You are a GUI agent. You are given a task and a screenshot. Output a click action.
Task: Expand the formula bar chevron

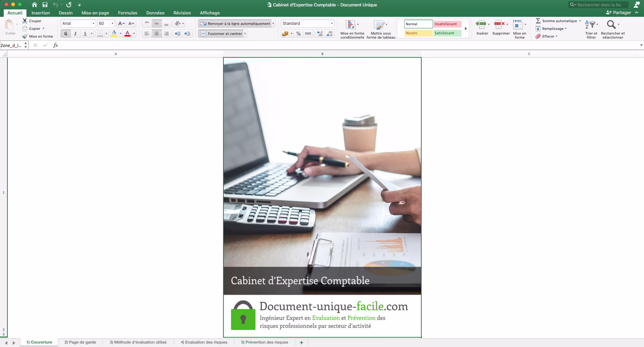pos(641,45)
